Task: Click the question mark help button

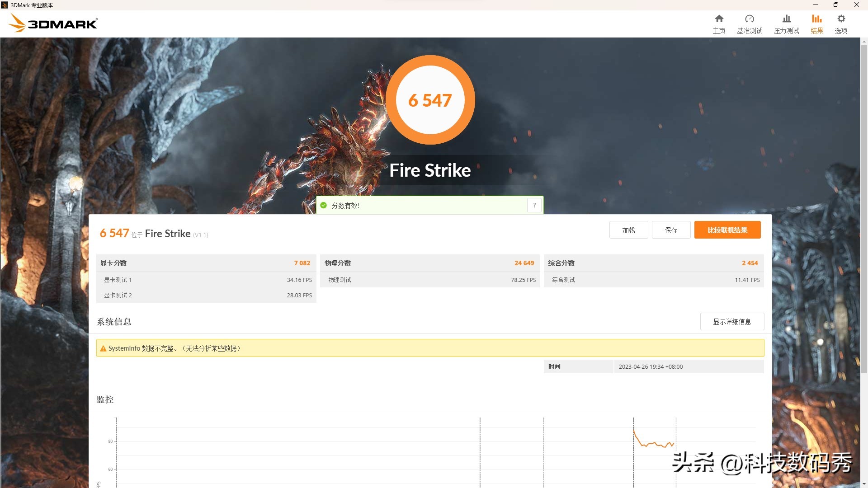Action: tap(534, 205)
